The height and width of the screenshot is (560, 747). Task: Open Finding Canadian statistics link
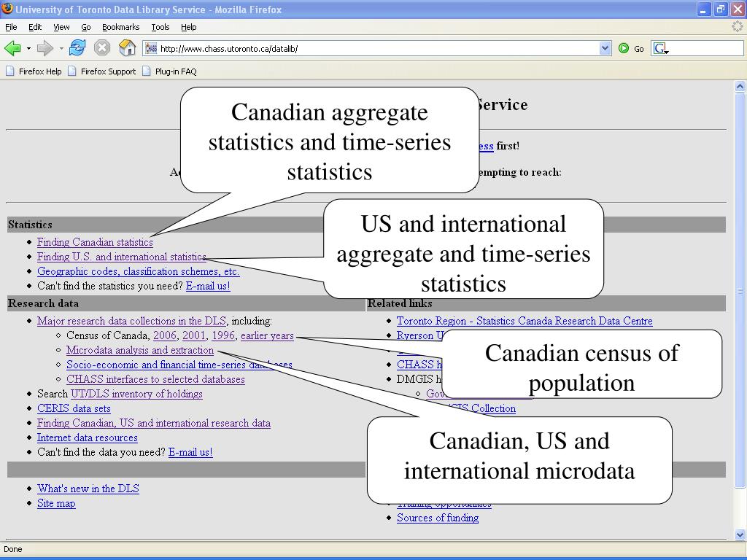tap(95, 242)
